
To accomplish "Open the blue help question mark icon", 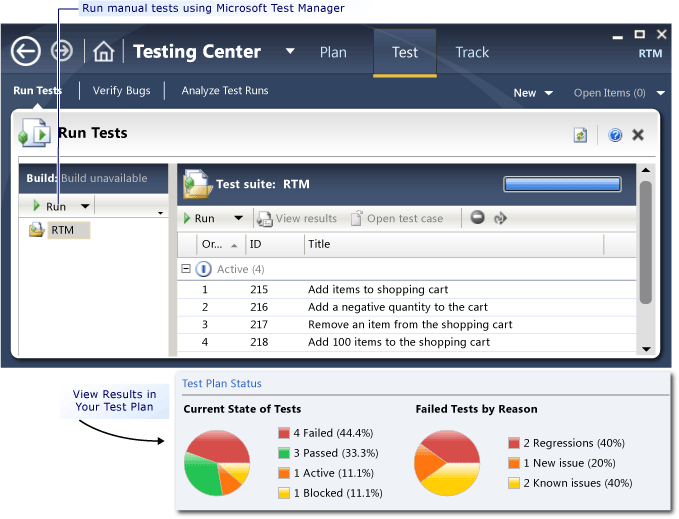I will click(615, 135).
